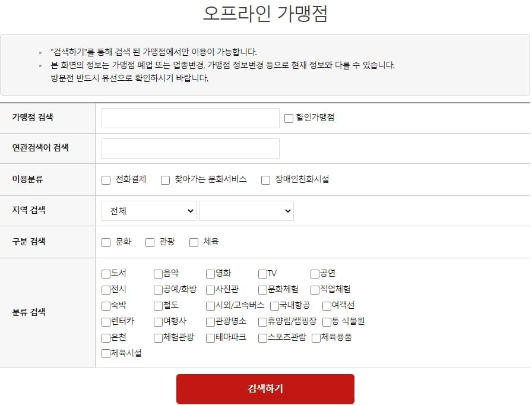Check the 철도 checkbox
Viewport: 532px width, 405px height.
click(x=158, y=306)
